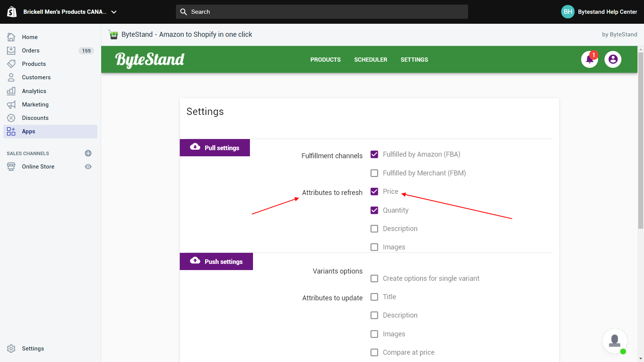Image resolution: width=644 pixels, height=362 pixels.
Task: Open Discounts page
Action: pyautogui.click(x=35, y=118)
